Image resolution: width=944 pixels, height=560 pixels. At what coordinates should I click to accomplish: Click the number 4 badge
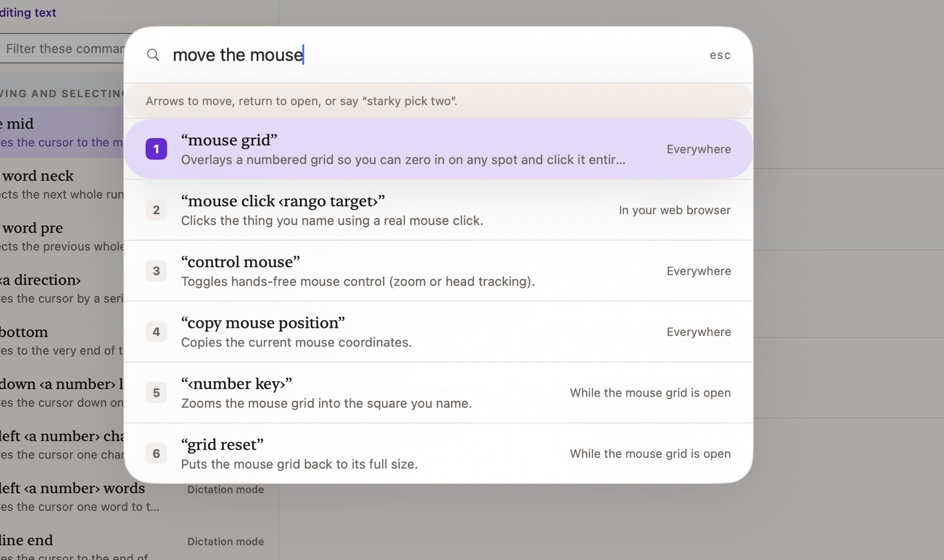click(156, 332)
